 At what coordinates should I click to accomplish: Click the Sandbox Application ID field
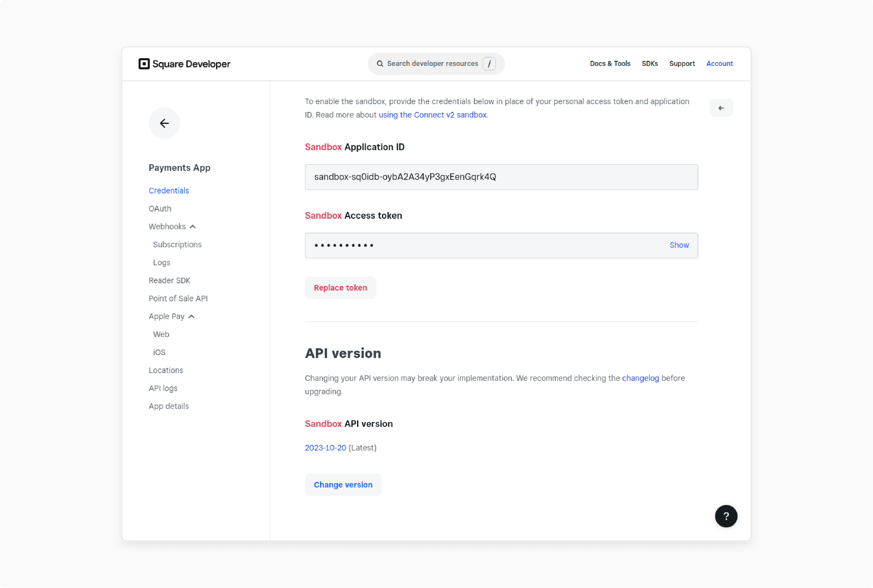tap(501, 177)
